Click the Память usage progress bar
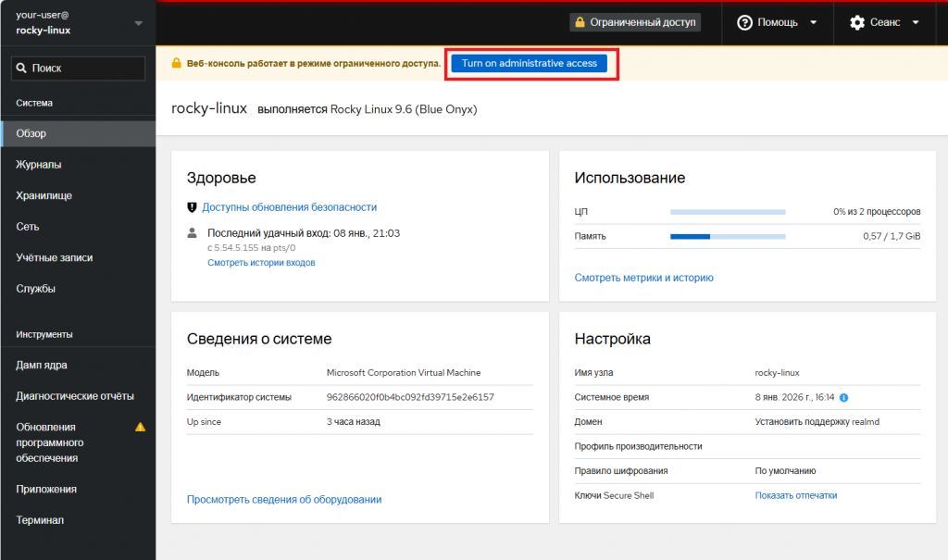The width and height of the screenshot is (948, 560). tap(728, 236)
